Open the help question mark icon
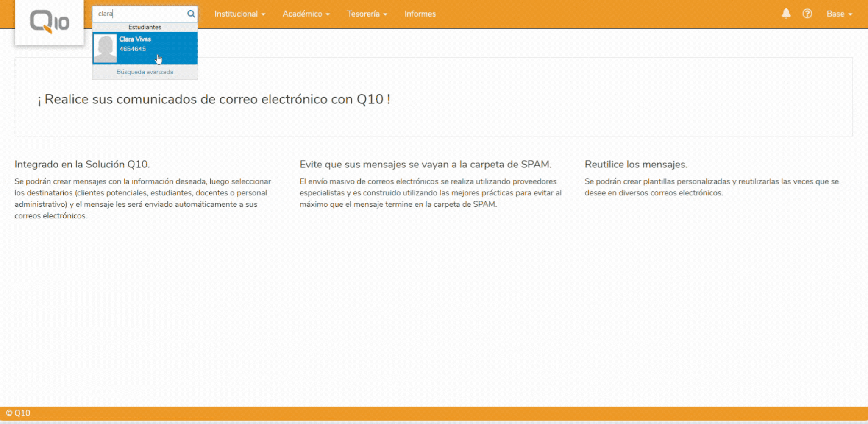Viewport: 868px width, 424px height. click(x=808, y=14)
